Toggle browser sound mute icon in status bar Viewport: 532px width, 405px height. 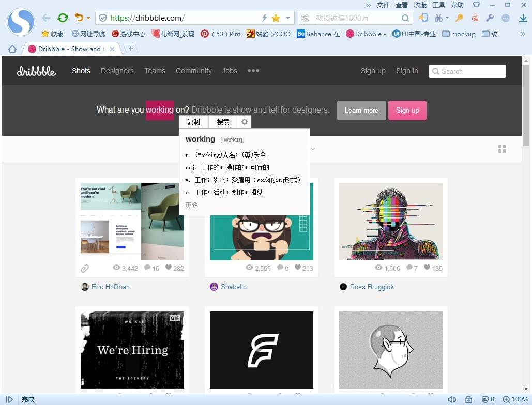[x=451, y=399]
